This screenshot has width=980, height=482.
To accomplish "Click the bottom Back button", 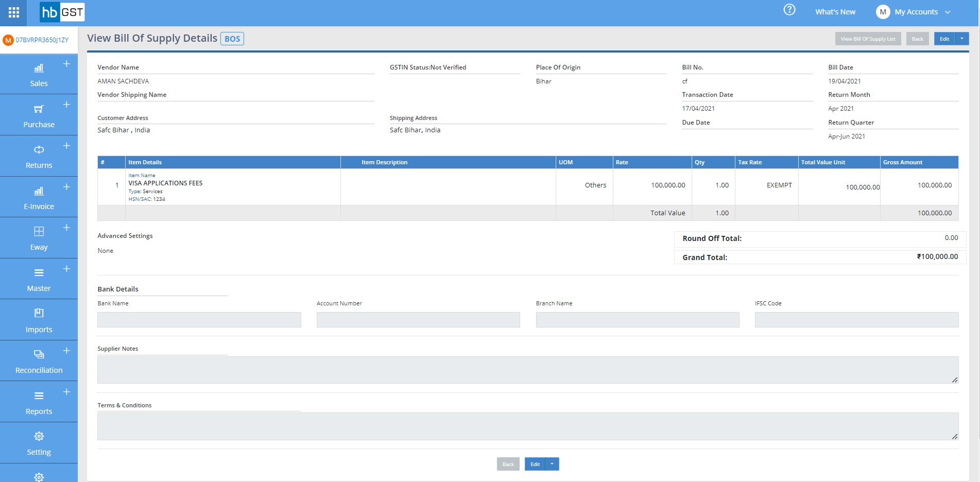I will pyautogui.click(x=508, y=464).
